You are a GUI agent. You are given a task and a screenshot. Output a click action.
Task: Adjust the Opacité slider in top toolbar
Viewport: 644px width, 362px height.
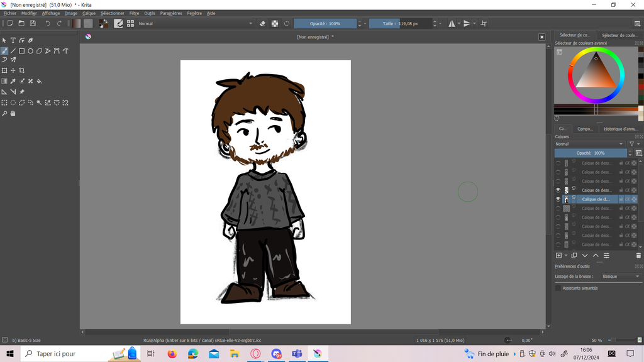tap(325, 23)
